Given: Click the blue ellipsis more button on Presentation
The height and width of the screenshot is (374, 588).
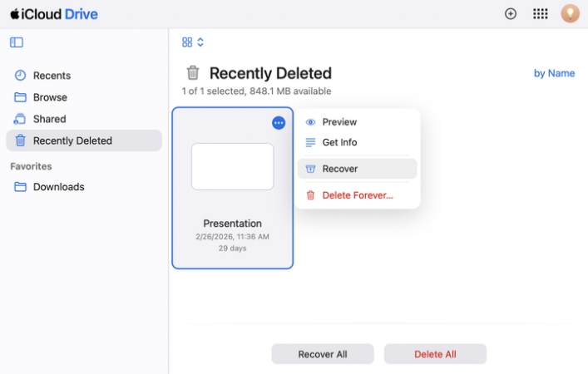Looking at the screenshot, I should (x=279, y=122).
